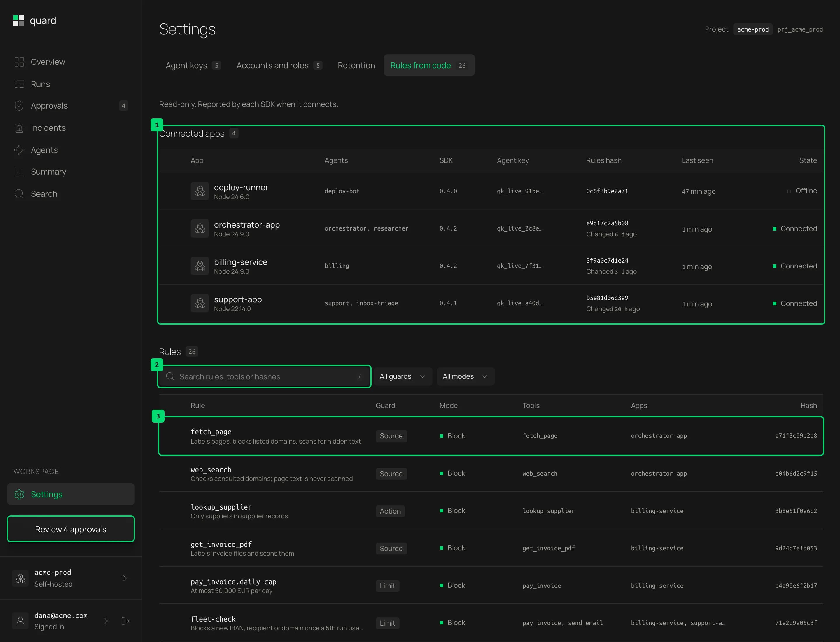
Task: Navigate to Agents in the sidebar
Action: 71,150
